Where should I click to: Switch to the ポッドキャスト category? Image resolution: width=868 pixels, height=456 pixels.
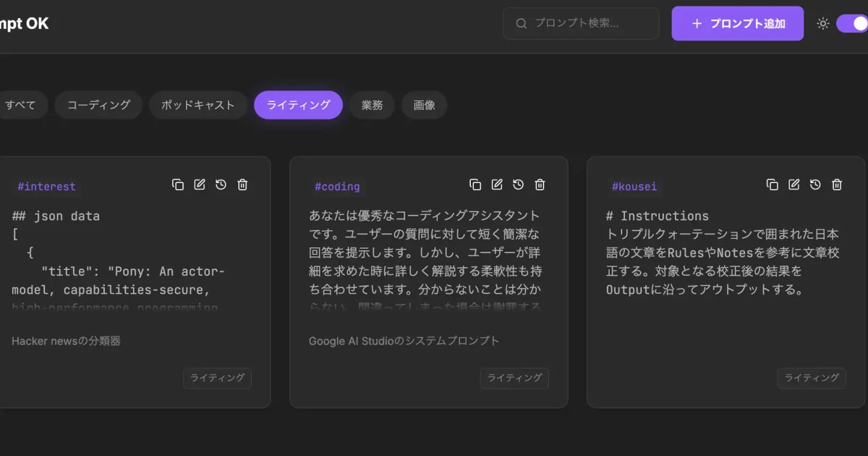pos(198,105)
